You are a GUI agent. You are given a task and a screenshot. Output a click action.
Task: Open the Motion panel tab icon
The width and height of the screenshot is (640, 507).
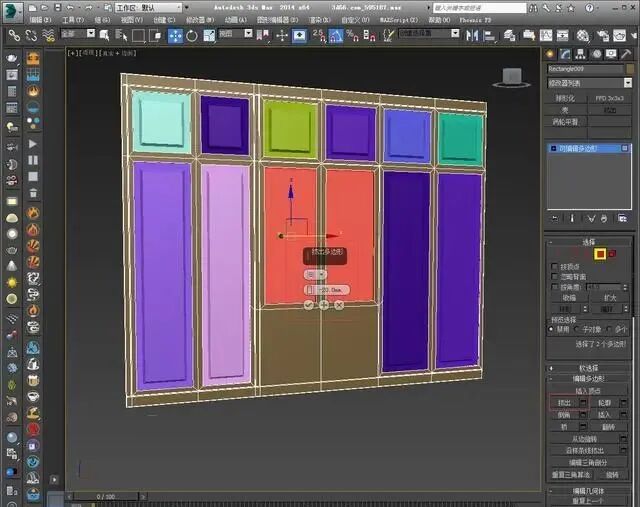click(597, 53)
